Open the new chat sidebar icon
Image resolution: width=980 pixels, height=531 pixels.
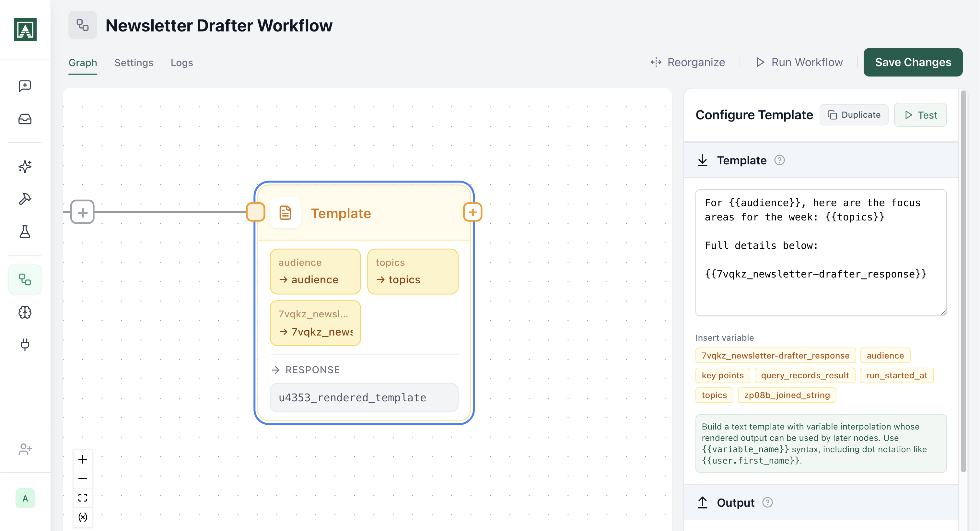pos(25,86)
